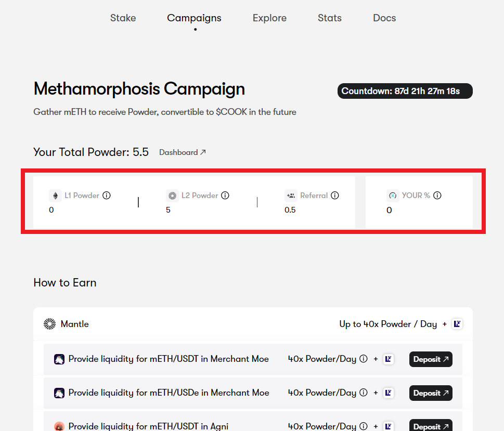Click the badge icon in Mantle header row
The image size is (504, 431).
tap(457, 324)
